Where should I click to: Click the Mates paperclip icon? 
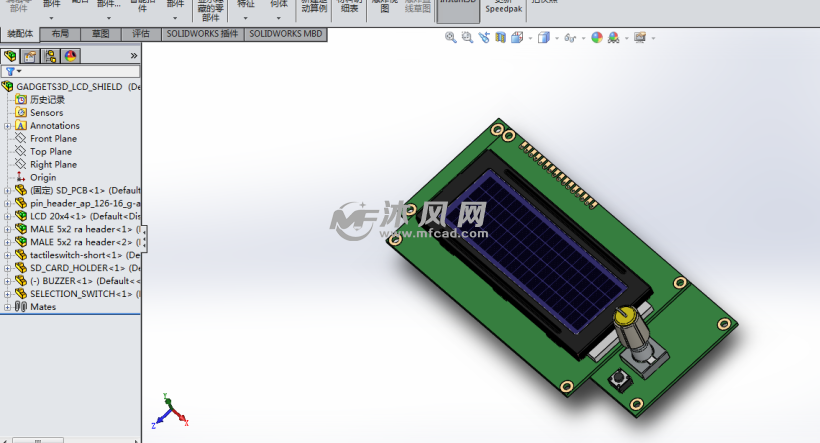point(21,306)
